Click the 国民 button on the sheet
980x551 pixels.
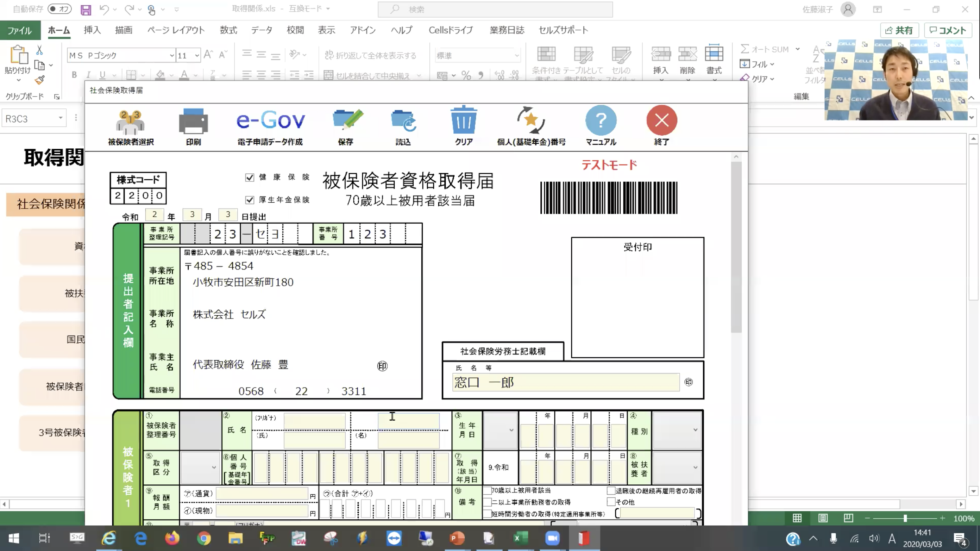point(52,339)
